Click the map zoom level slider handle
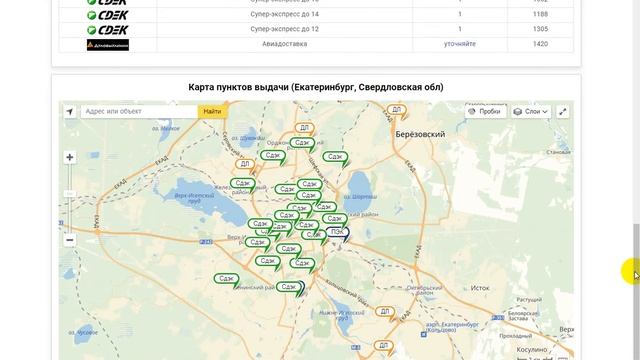 (70, 194)
